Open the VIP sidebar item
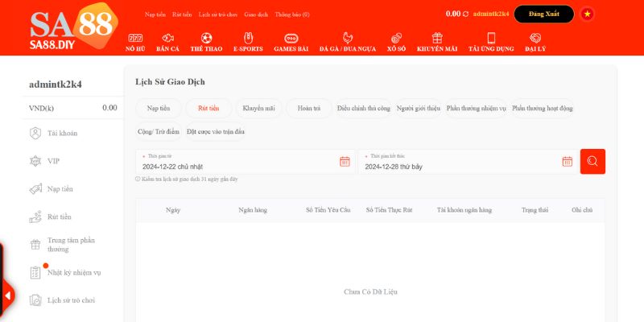The height and width of the screenshot is (322, 644). [53, 161]
